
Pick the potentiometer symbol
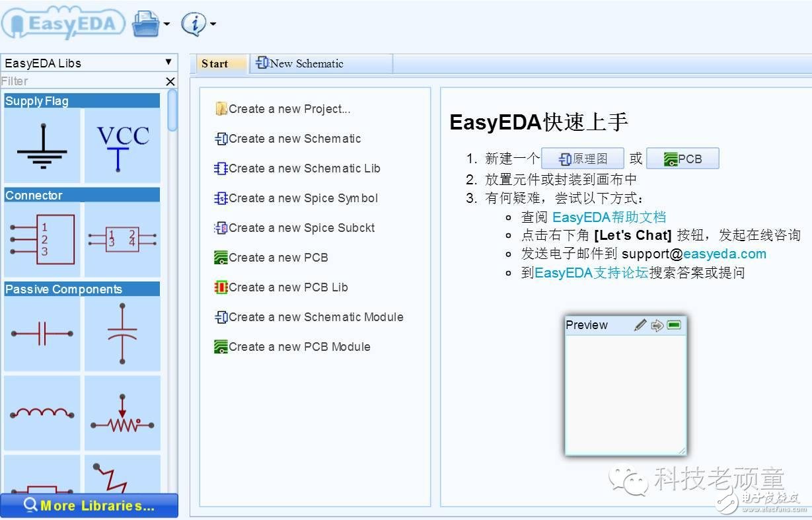[123, 413]
